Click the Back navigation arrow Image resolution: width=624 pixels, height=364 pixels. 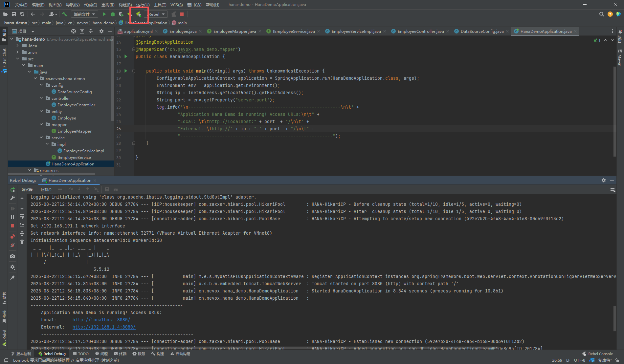(33, 14)
